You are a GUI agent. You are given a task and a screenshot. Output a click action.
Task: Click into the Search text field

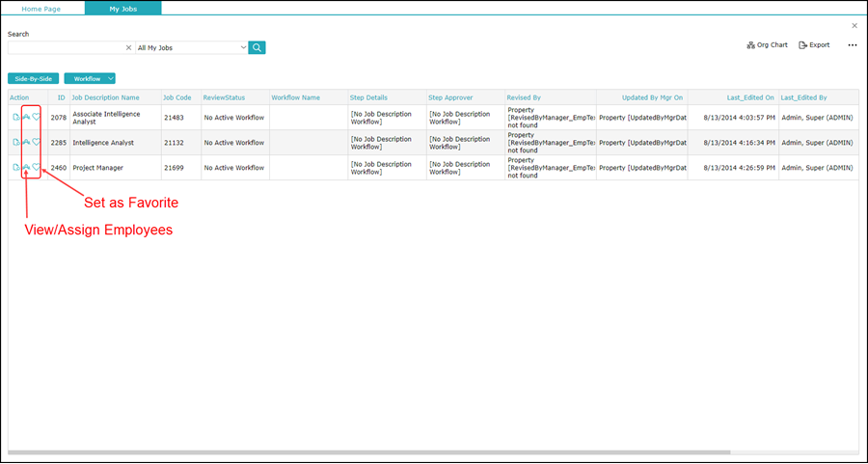[x=66, y=47]
